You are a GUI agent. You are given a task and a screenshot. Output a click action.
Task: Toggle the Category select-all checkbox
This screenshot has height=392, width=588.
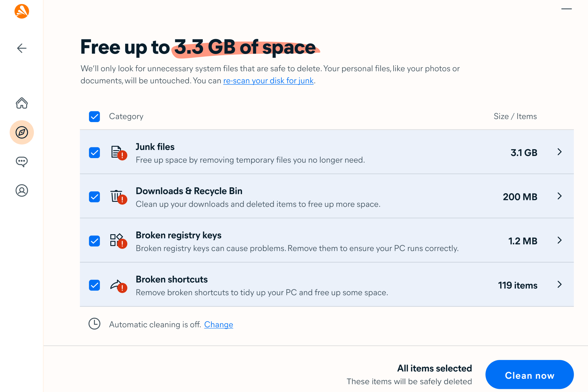tap(94, 116)
